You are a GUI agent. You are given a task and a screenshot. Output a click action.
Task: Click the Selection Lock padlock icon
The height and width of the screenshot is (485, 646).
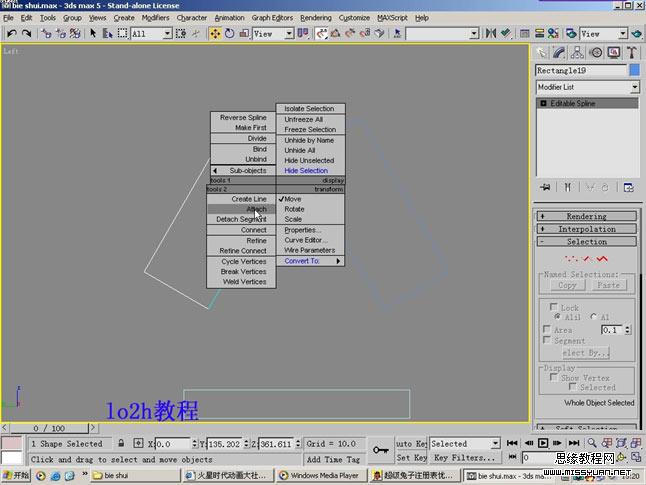point(121,443)
